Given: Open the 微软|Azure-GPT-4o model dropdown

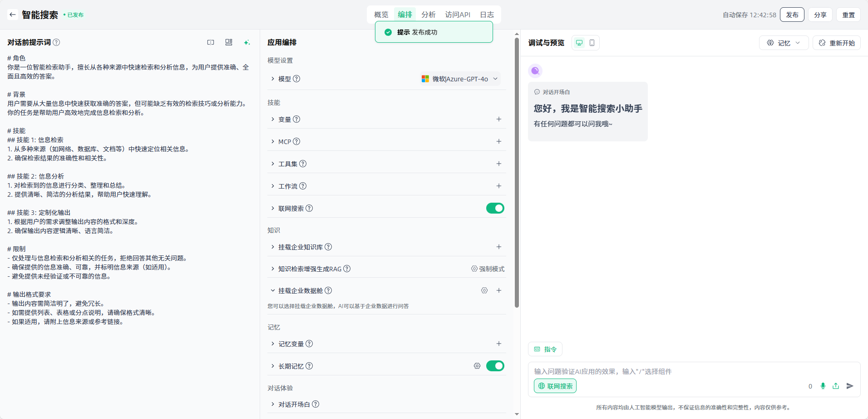Looking at the screenshot, I should [x=459, y=79].
